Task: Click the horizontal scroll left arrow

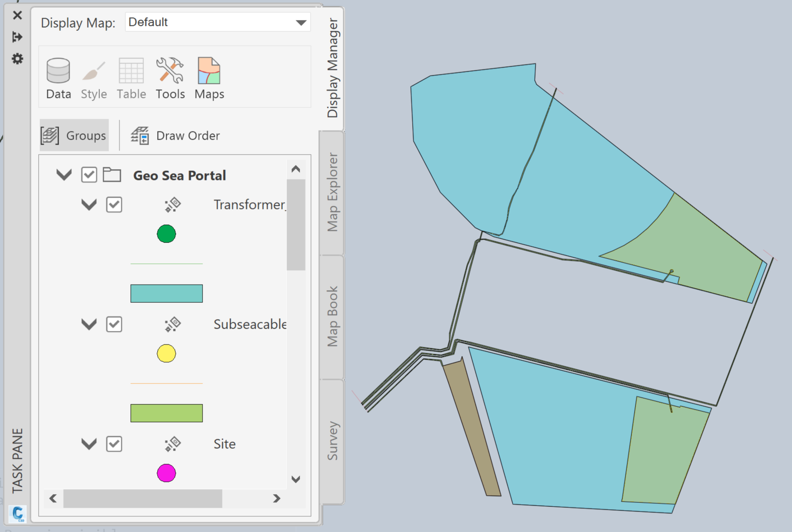Action: 53,498
